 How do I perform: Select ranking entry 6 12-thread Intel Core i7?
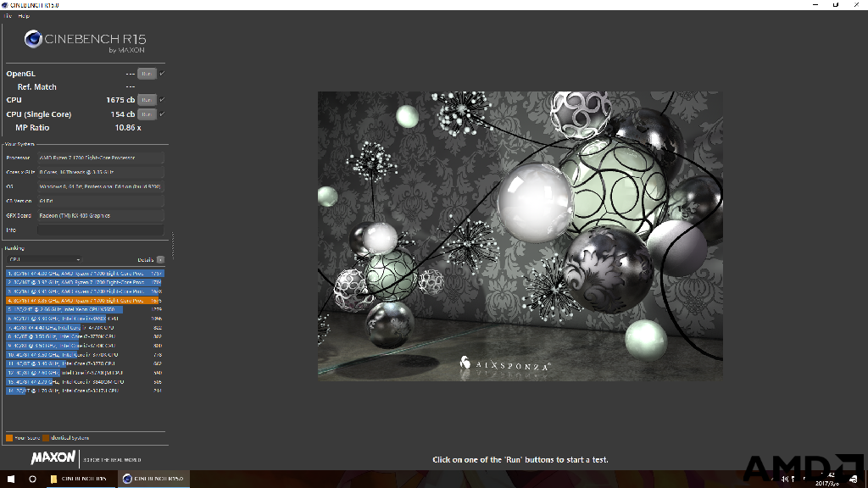(x=85, y=319)
